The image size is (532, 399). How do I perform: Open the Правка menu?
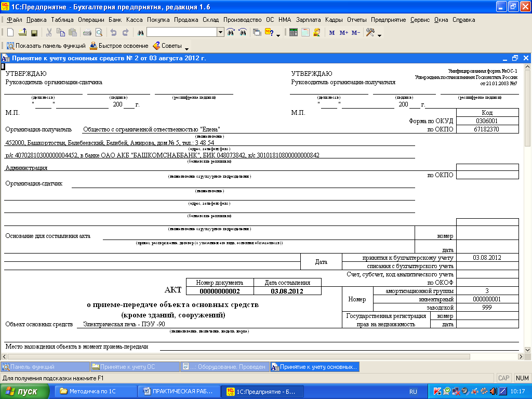coord(36,20)
